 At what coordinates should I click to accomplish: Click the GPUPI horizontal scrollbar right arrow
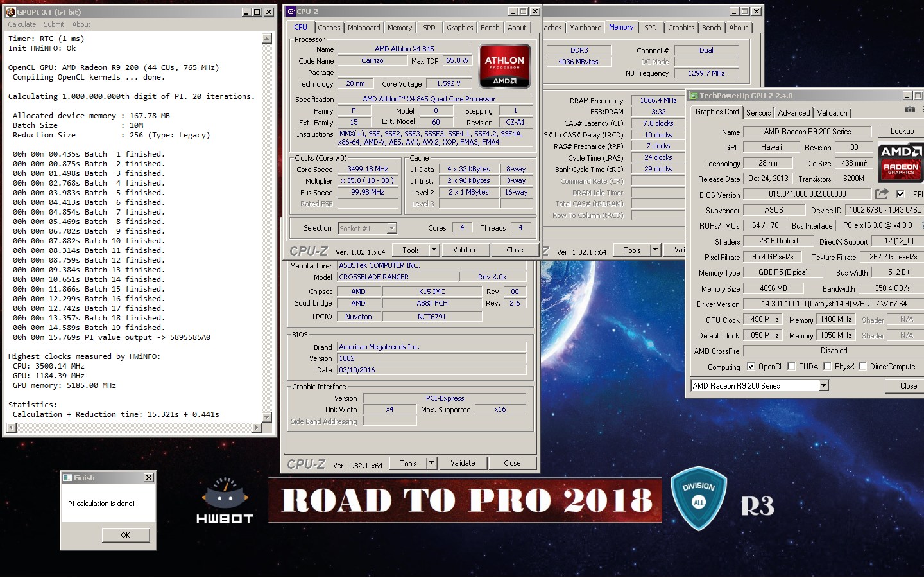(257, 427)
